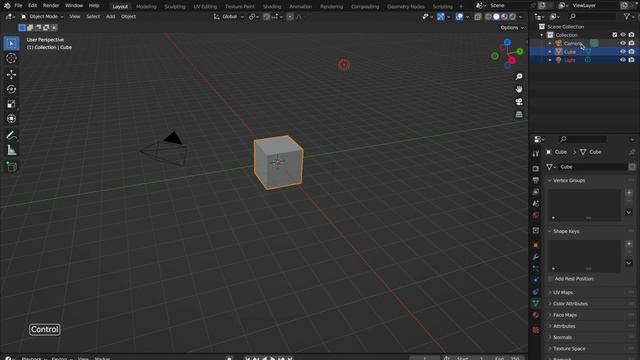
Task: Open the Global transform orientation dropdown
Action: (229, 17)
